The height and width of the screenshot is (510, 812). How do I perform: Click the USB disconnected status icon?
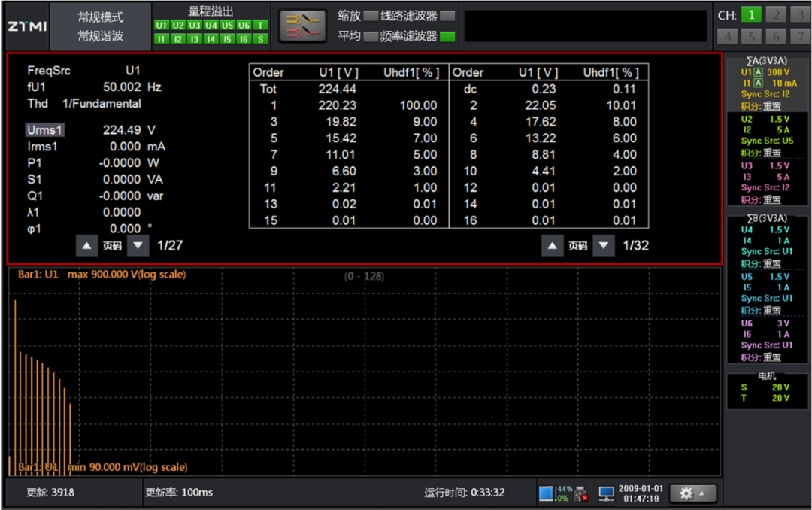(x=580, y=493)
